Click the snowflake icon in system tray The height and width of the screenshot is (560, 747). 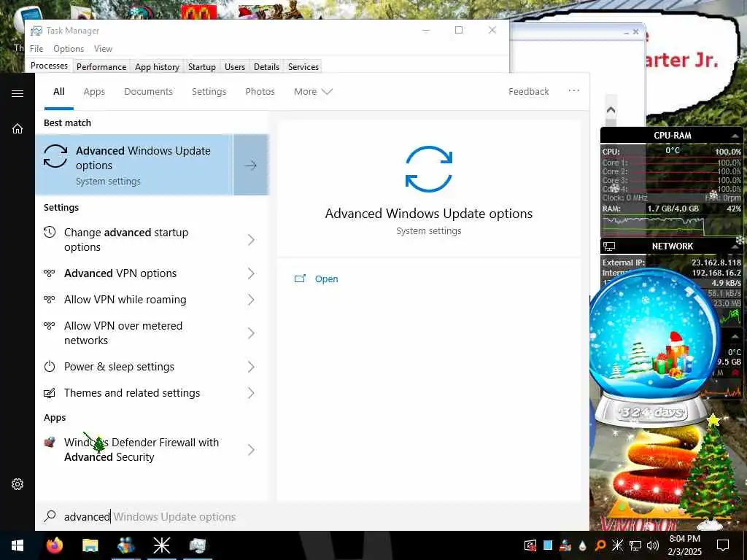click(617, 545)
